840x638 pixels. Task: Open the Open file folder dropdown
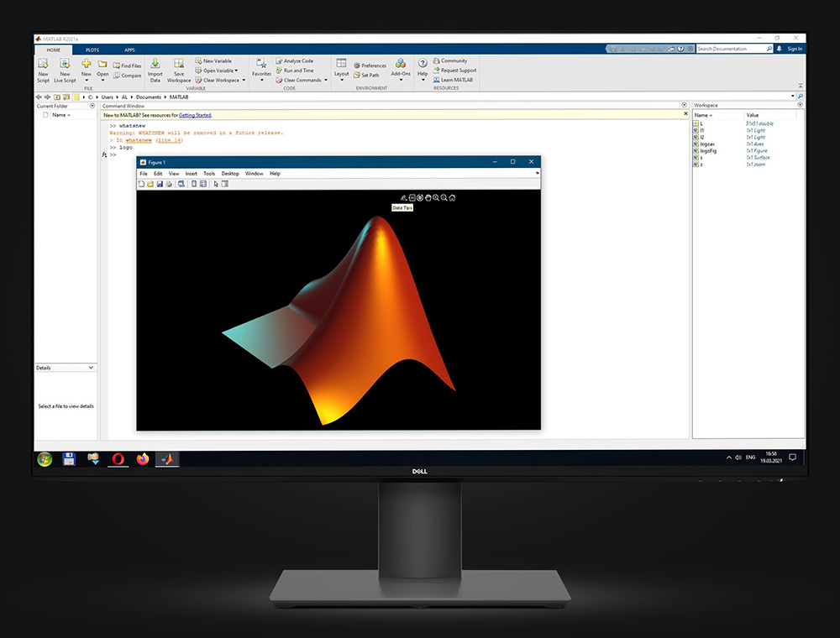(102, 71)
